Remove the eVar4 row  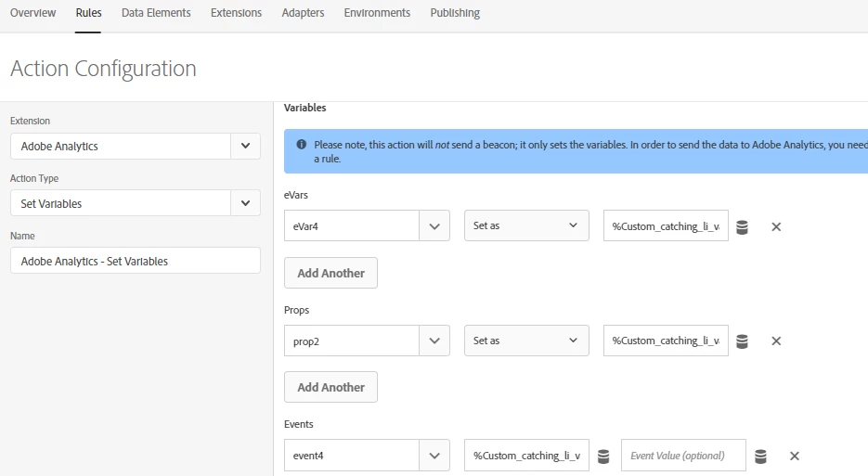[776, 226]
